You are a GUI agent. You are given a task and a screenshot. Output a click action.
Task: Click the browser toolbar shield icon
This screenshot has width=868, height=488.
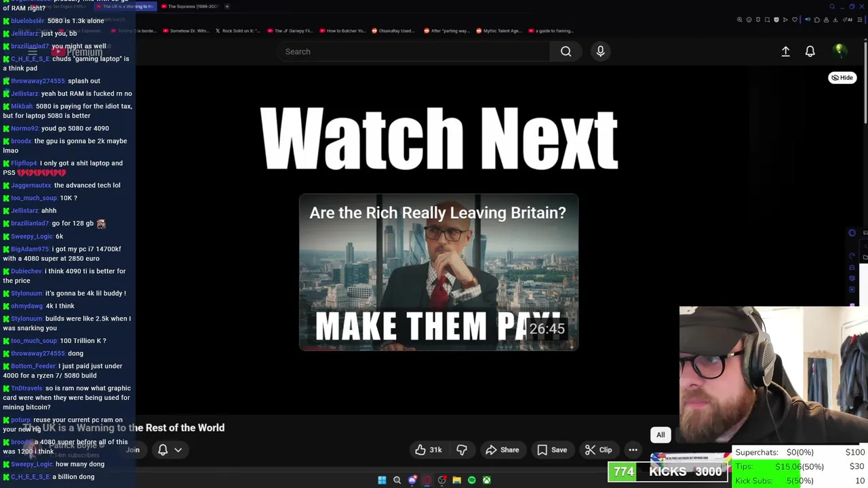pyautogui.click(x=776, y=20)
